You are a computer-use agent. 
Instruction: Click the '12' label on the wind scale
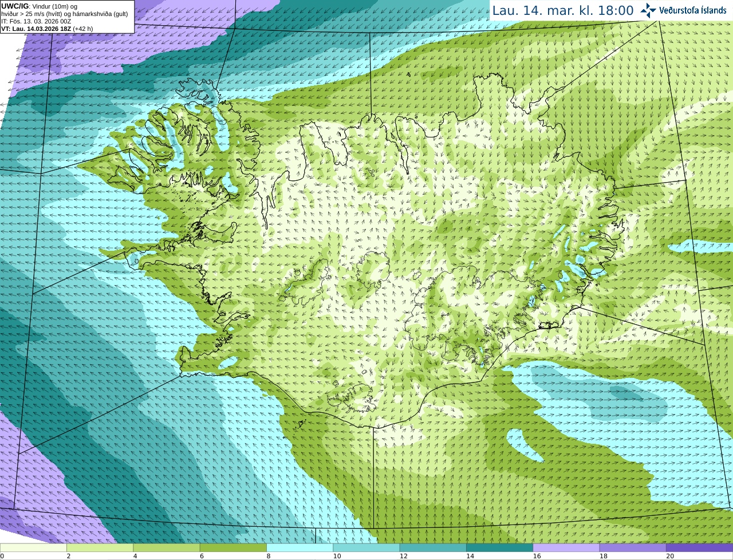[x=403, y=556]
